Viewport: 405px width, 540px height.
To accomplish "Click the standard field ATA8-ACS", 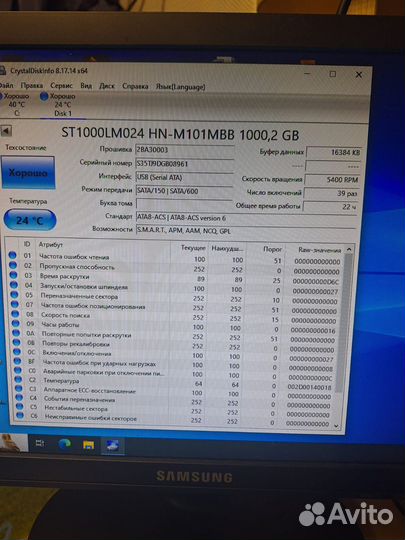I will coord(246,218).
